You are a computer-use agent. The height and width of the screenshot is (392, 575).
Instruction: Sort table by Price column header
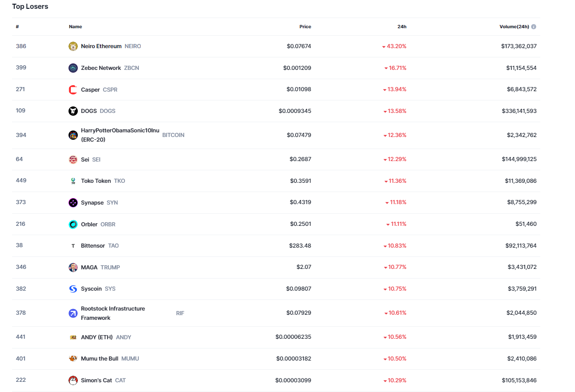tap(305, 27)
